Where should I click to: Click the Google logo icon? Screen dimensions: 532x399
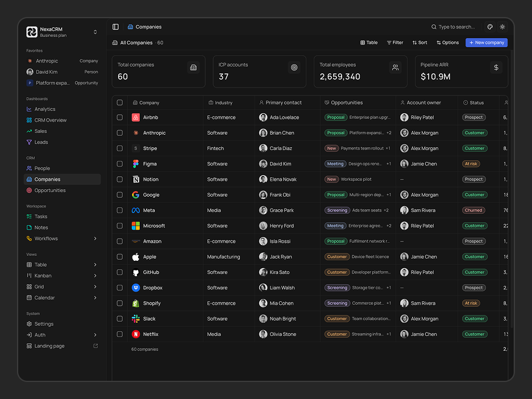136,195
